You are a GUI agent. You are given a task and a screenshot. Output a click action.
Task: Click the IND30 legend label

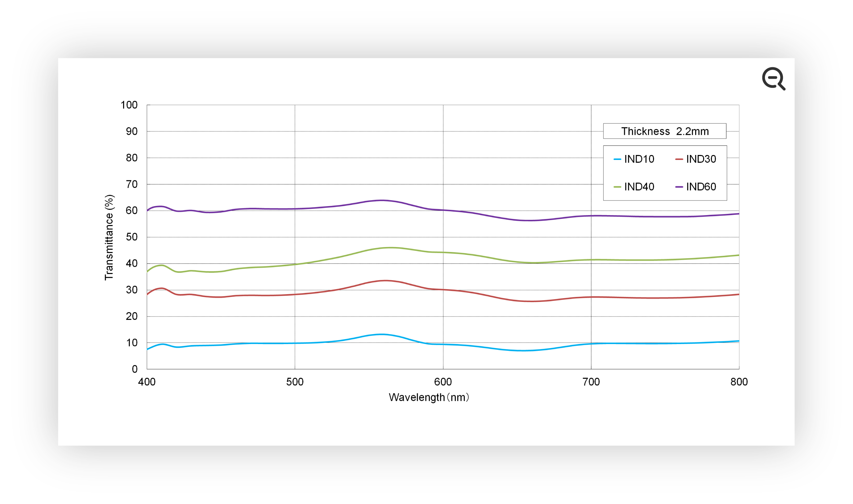point(701,159)
